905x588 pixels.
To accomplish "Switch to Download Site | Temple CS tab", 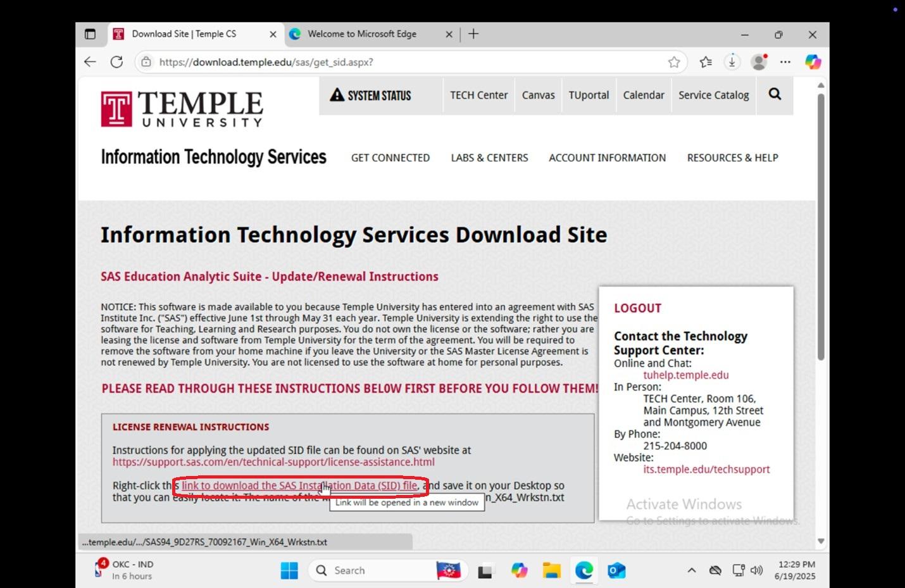I will tap(195, 34).
